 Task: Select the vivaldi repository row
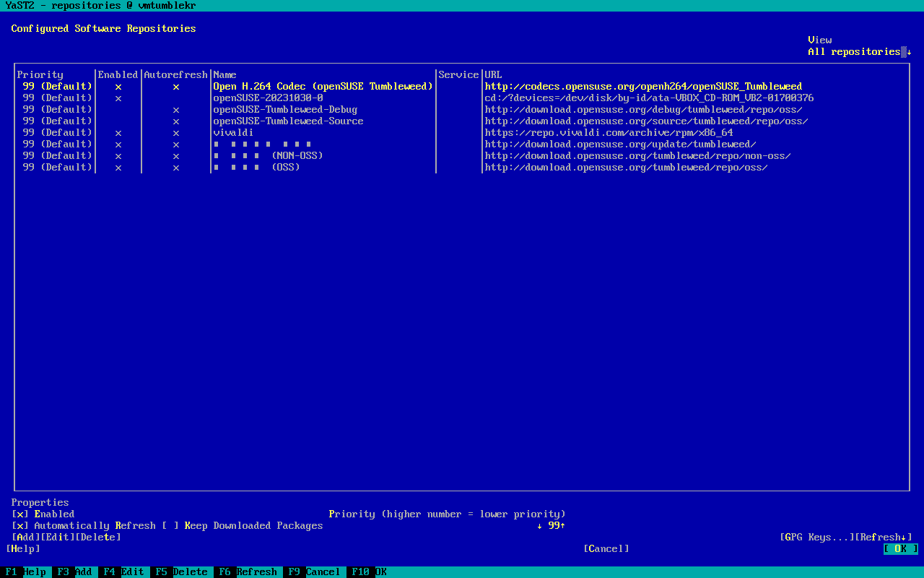click(x=462, y=133)
